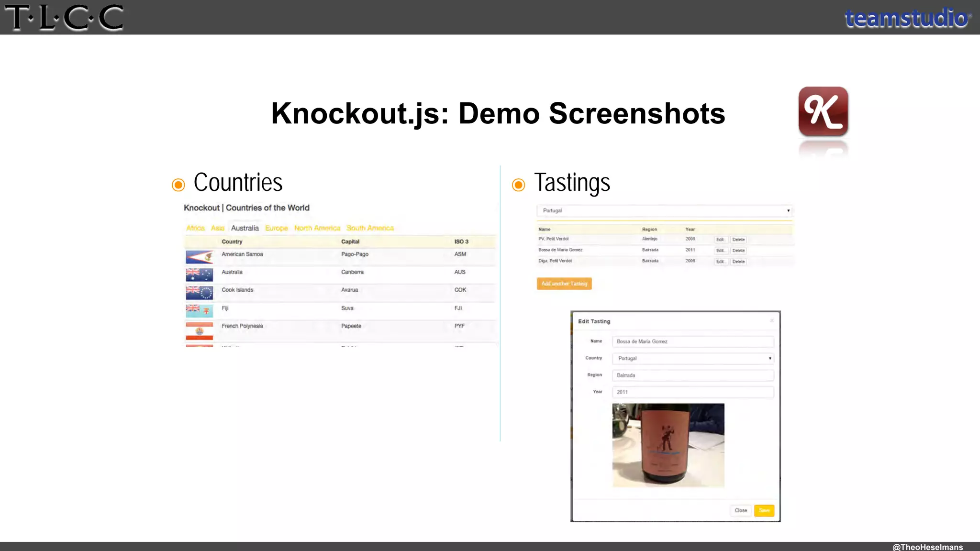The height and width of the screenshot is (551, 980).
Task: Click the Edit Tasting dialog title
Action: (x=594, y=321)
